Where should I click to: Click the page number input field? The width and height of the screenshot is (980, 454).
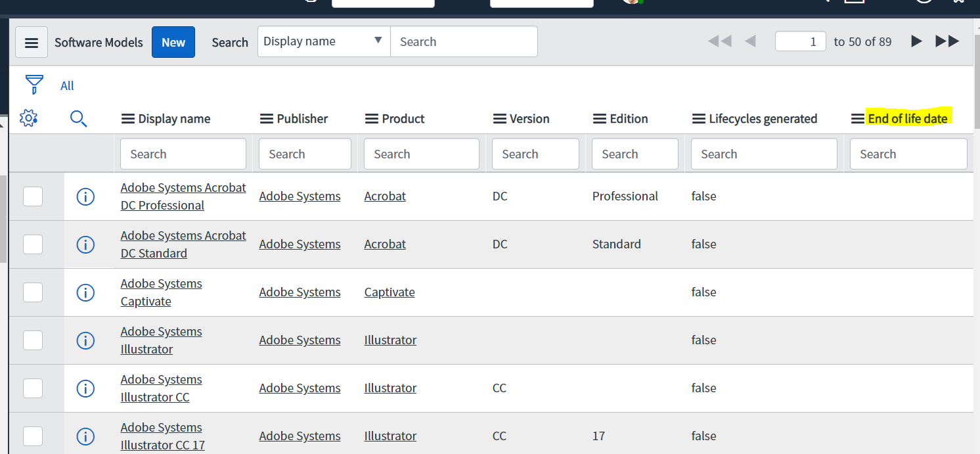point(800,41)
